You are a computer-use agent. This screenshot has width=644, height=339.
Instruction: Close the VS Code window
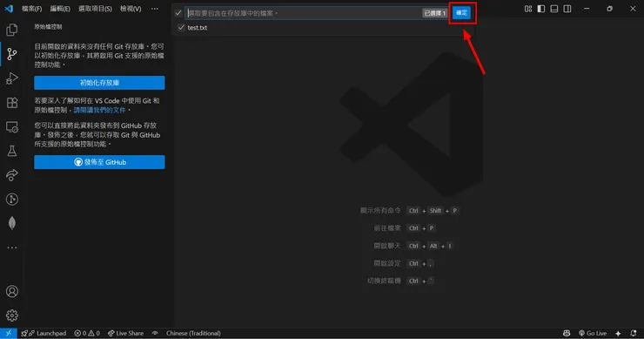tap(633, 9)
